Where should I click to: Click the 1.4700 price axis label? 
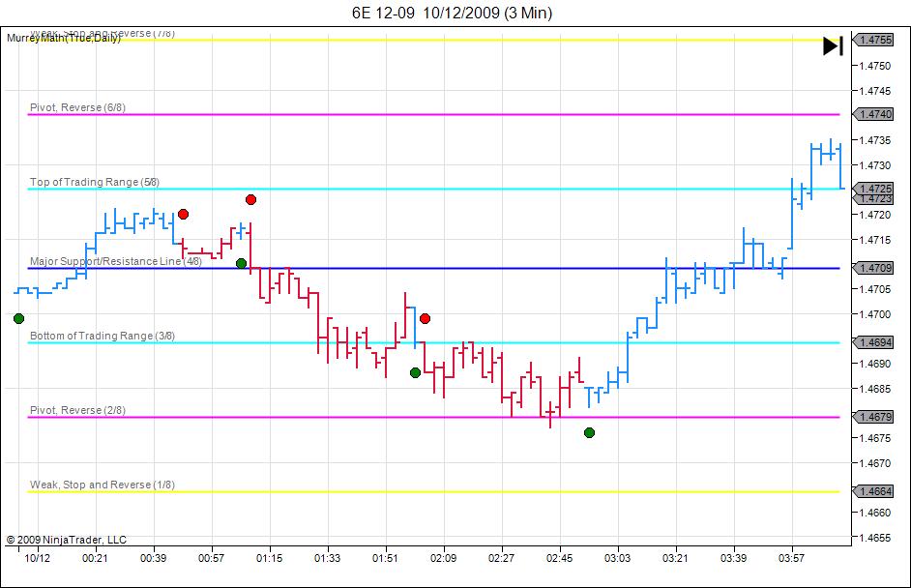click(875, 313)
